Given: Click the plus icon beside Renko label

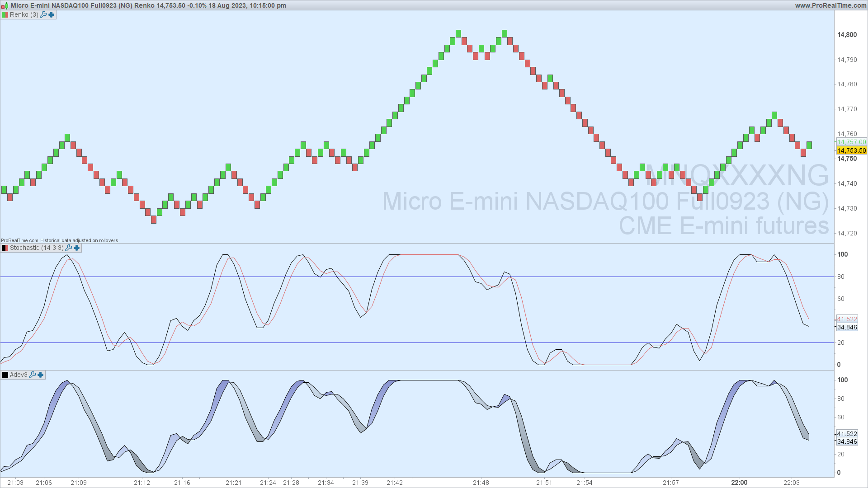Looking at the screenshot, I should [52, 15].
